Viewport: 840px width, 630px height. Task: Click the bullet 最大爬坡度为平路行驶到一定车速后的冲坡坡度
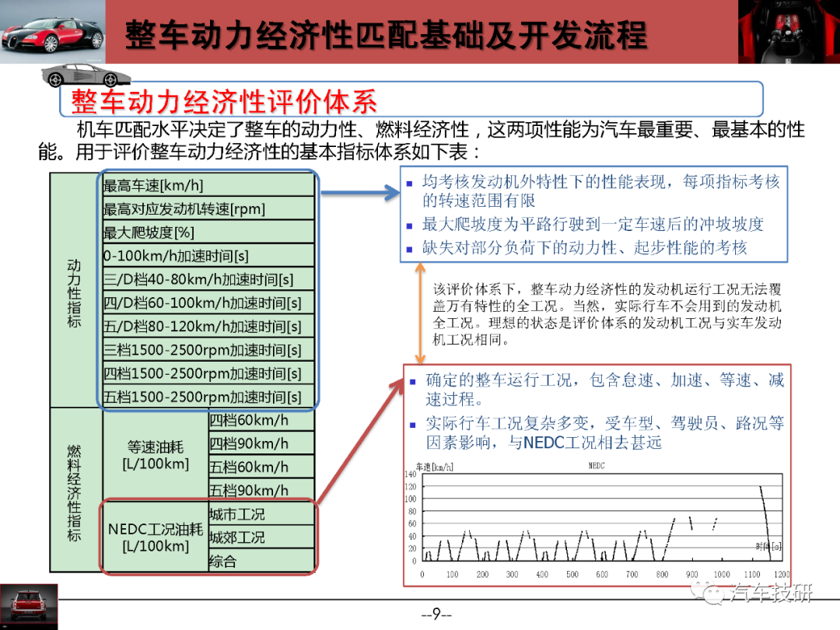[585, 224]
